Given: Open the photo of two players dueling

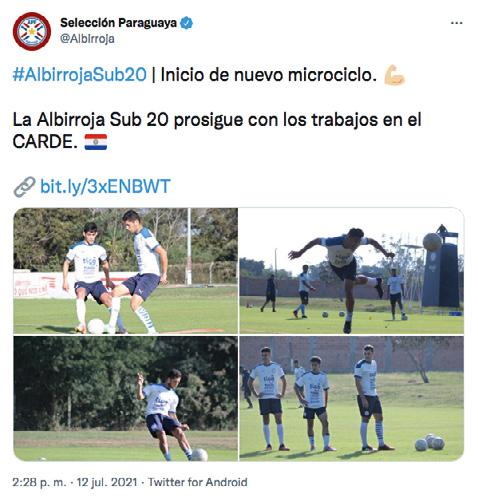Looking at the screenshot, I should [126, 271].
